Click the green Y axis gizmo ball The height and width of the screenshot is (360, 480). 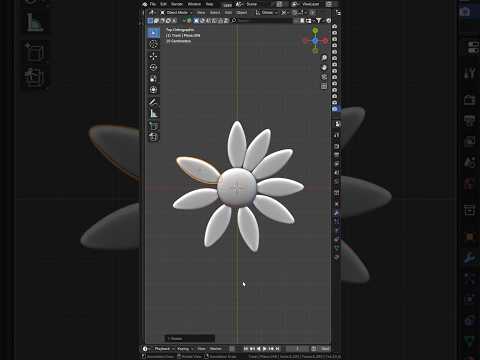315,31
